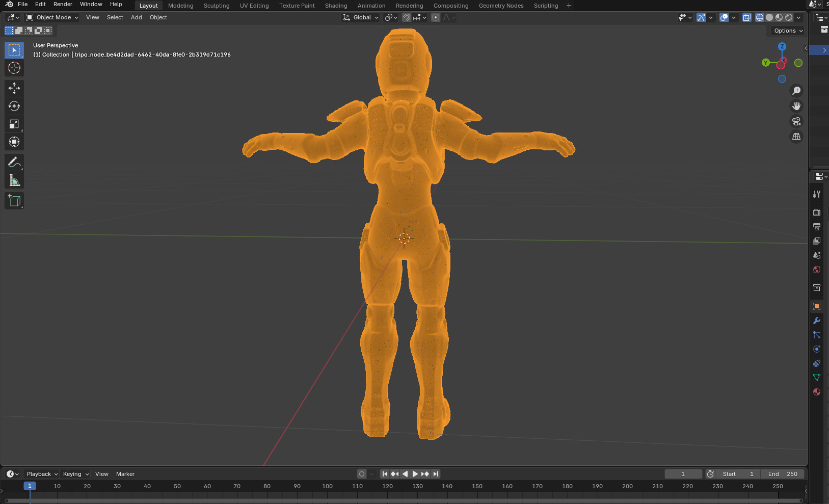This screenshot has height=504, width=829.
Task: Open the World properties tab
Action: [817, 269]
